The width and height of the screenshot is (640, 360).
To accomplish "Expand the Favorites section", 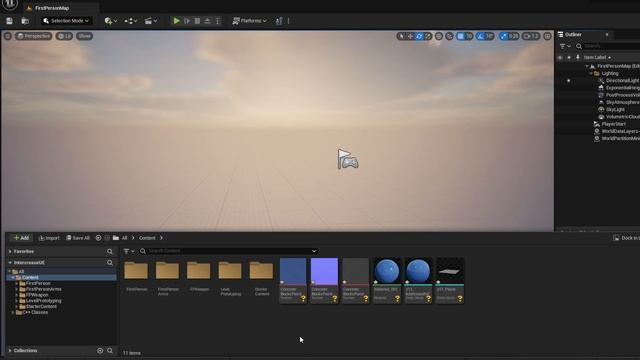I will tap(10, 251).
